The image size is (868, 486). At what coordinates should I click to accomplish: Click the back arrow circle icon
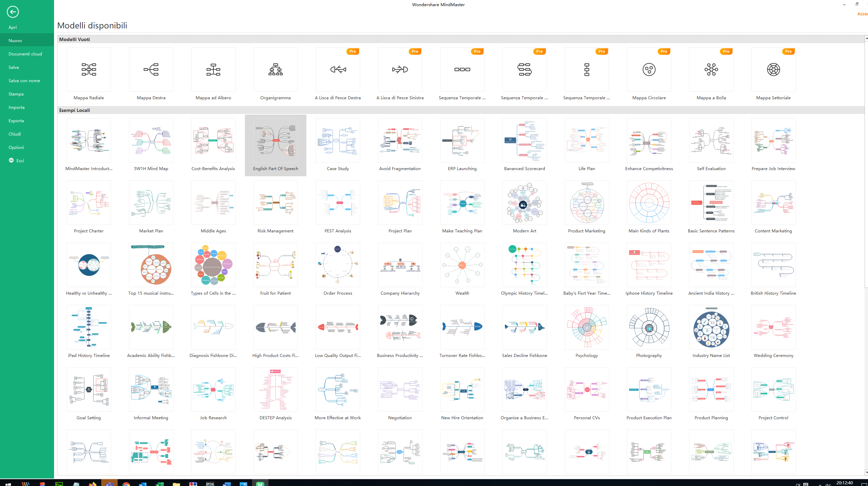(13, 12)
